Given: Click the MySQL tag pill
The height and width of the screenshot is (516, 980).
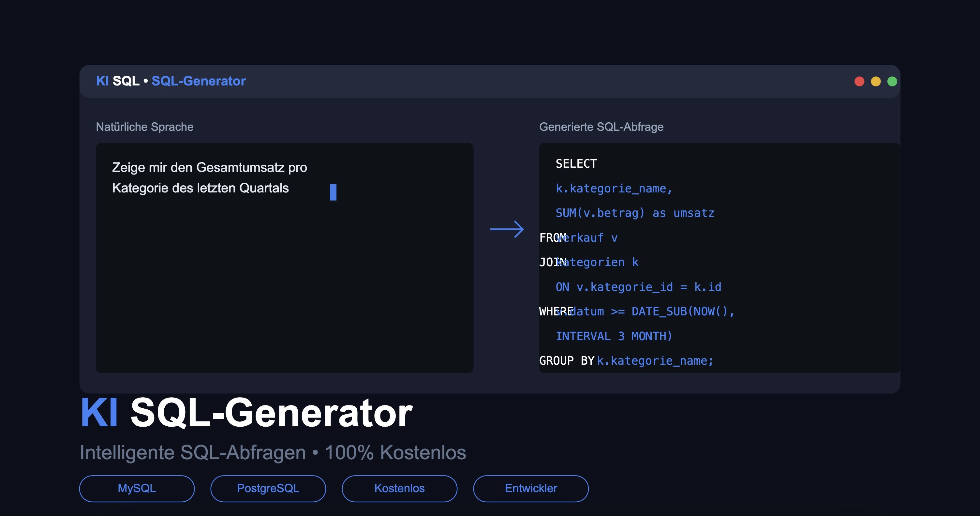Looking at the screenshot, I should tap(137, 489).
